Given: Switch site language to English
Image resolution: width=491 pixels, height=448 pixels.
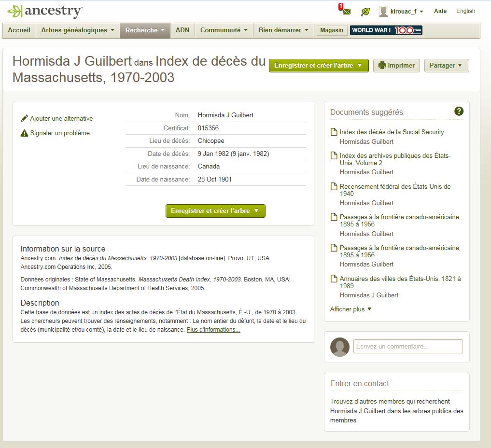Looking at the screenshot, I should click(x=465, y=11).
